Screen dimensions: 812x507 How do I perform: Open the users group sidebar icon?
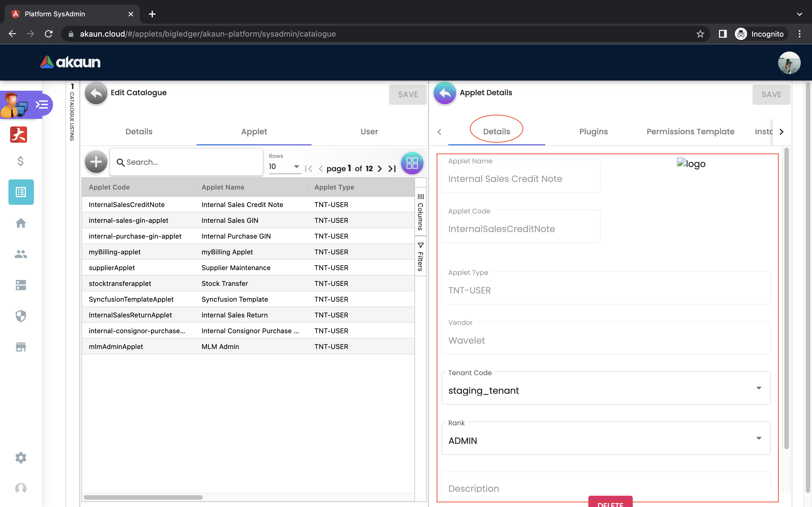pos(21,254)
